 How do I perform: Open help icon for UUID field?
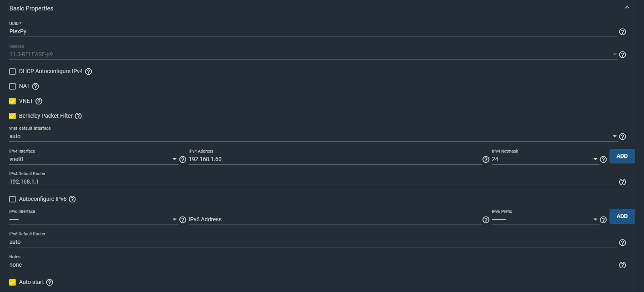(622, 32)
